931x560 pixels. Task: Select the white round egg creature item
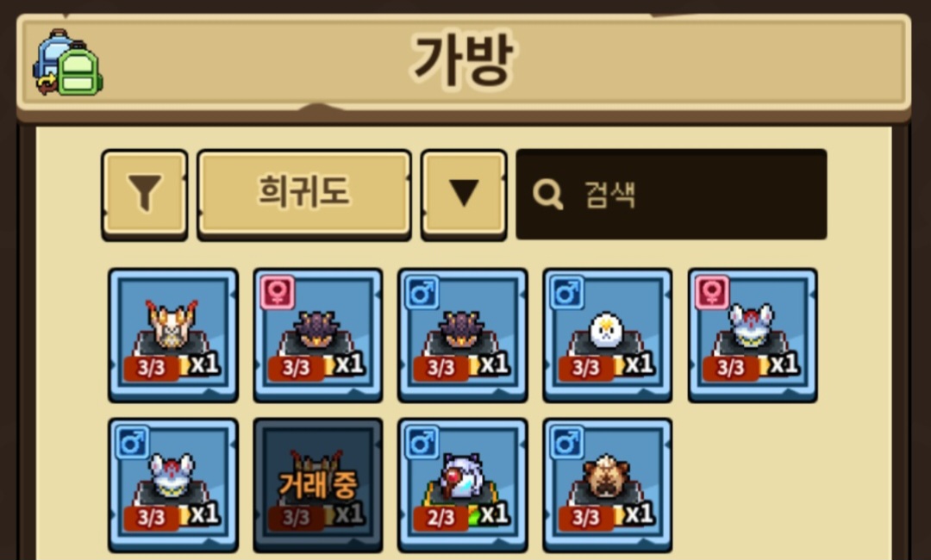click(x=608, y=335)
